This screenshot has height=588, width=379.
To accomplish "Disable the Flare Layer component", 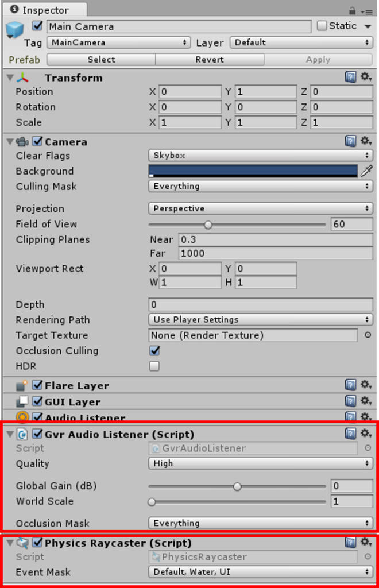I will [x=37, y=385].
